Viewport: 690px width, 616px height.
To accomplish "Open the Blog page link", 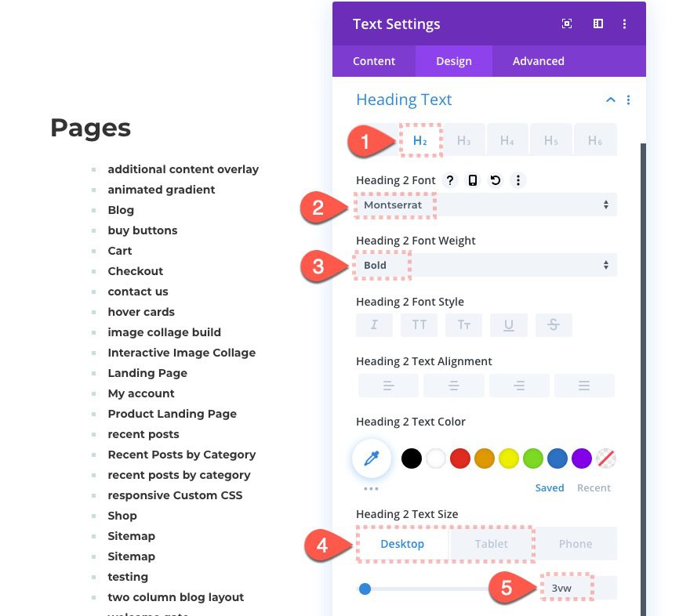I will click(x=121, y=209).
